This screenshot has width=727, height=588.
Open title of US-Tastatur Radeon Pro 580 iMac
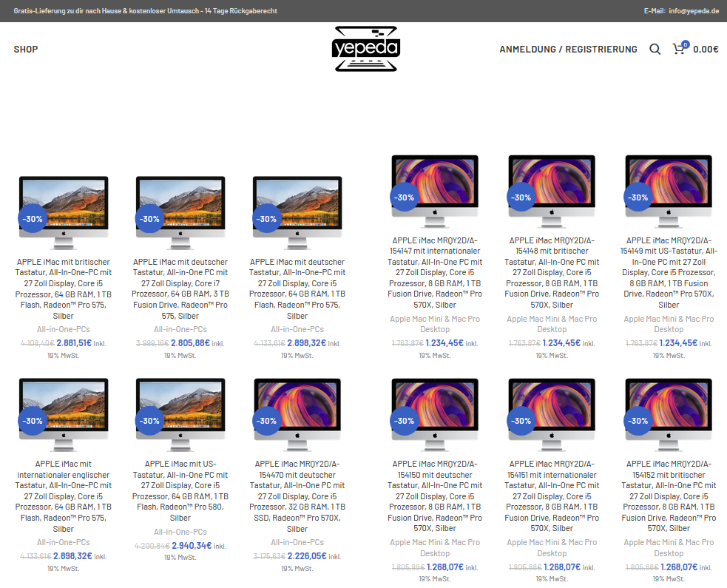point(180,490)
